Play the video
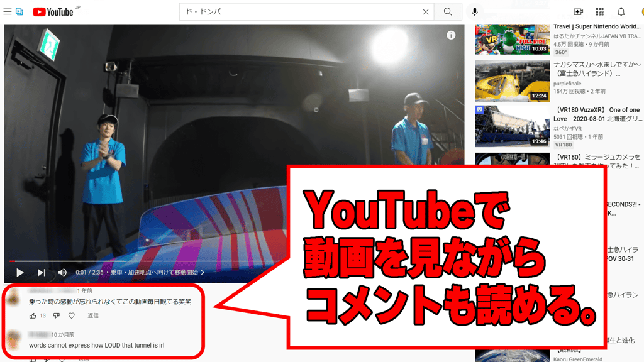 coord(19,273)
